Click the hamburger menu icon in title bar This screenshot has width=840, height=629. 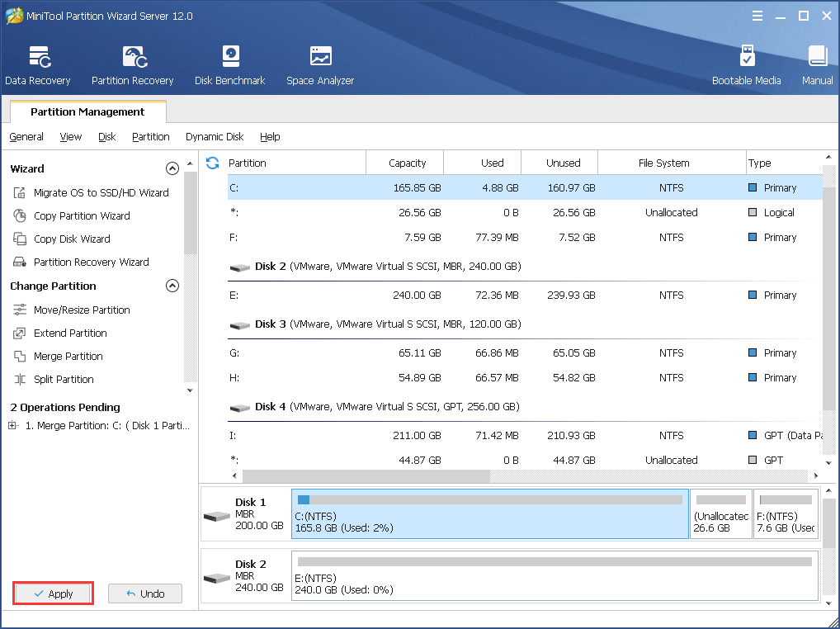(757, 16)
